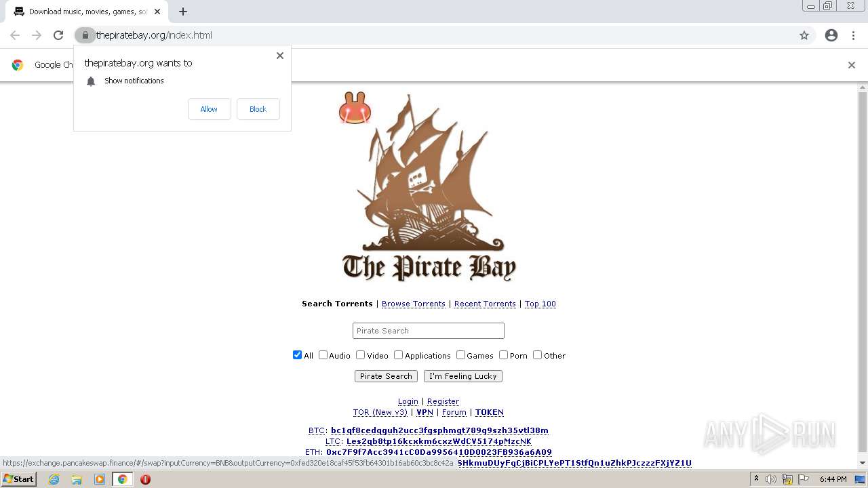
Task: Click the browser back arrow
Action: click(x=15, y=35)
